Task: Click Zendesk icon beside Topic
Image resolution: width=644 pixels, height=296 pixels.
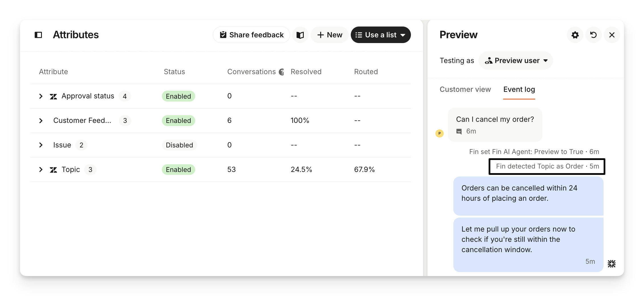Action: 53,170
